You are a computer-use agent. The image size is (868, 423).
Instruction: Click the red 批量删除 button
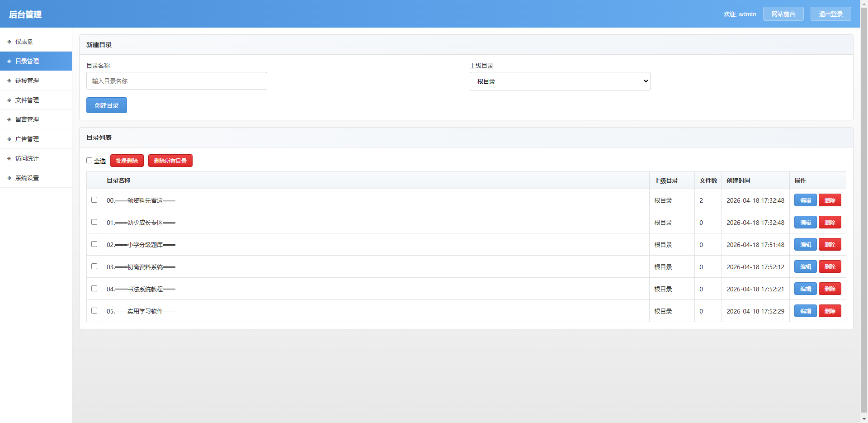click(127, 161)
